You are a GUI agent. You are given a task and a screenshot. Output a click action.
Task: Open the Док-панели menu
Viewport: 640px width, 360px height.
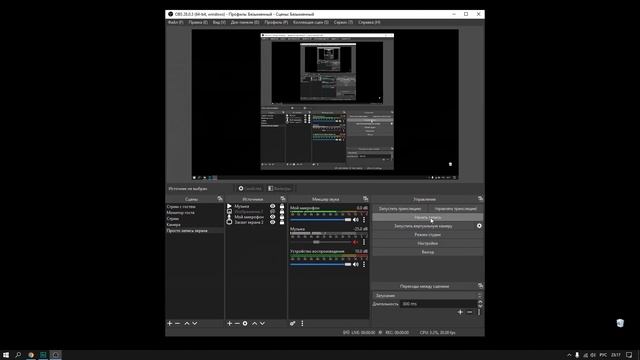pyautogui.click(x=245, y=22)
